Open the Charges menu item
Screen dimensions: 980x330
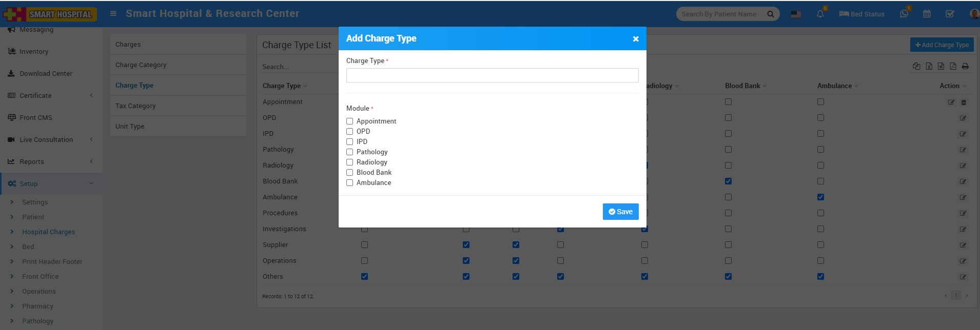pos(178,45)
